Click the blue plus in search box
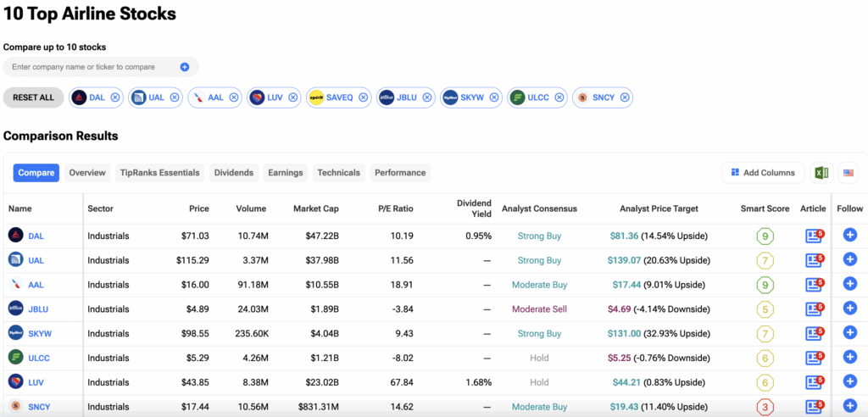 (185, 67)
